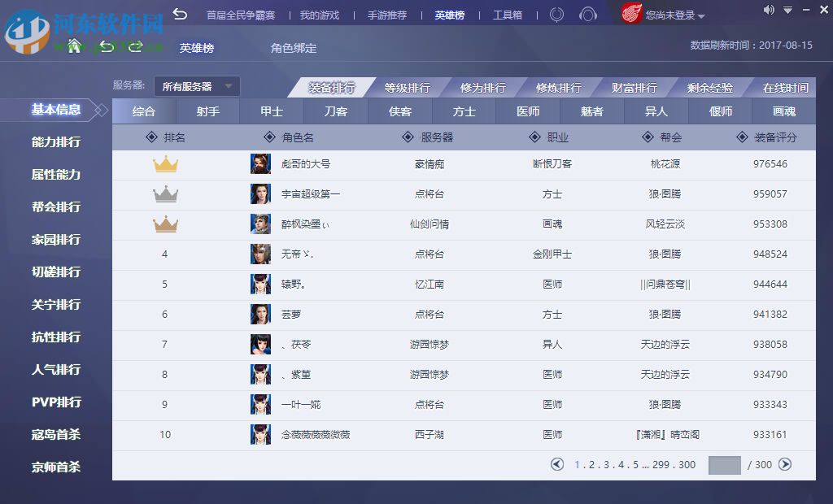Image resolution: width=833 pixels, height=504 pixels.
Task: Click the home icon above the sidebar
Action: 73,47
